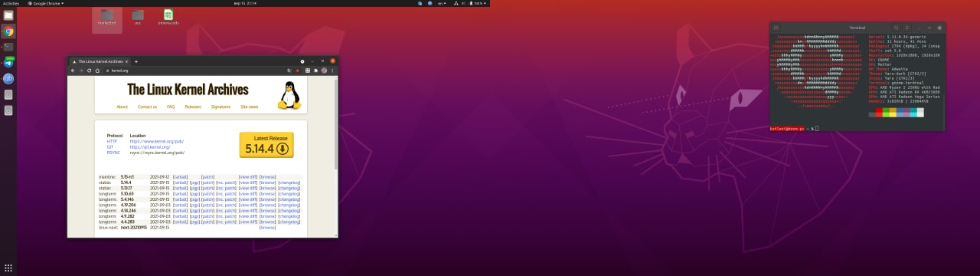Close The Linux Kernel Archives tab
This screenshot has height=276, width=980.
(x=126, y=61)
